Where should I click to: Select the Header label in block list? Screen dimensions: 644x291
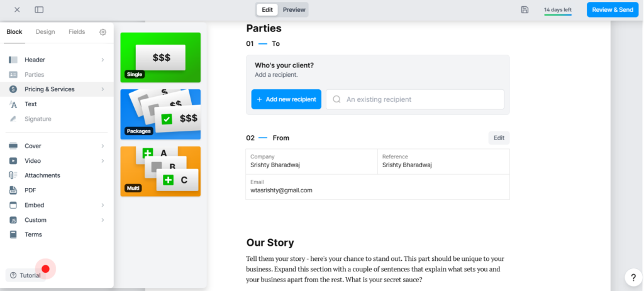(35, 60)
